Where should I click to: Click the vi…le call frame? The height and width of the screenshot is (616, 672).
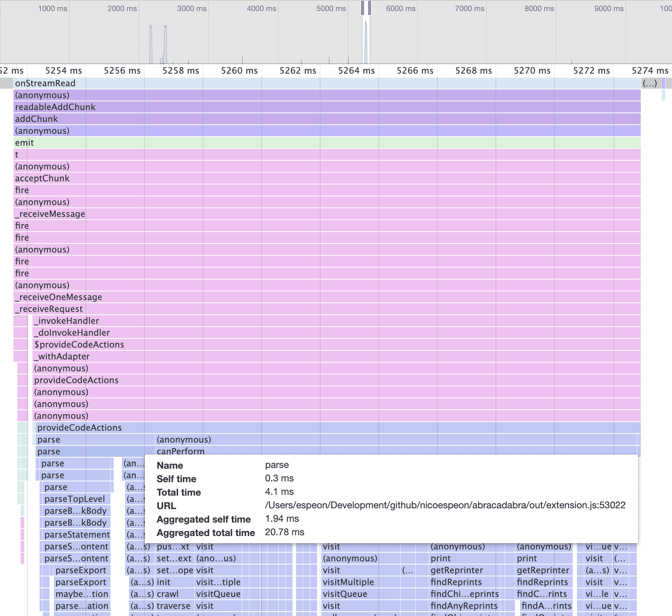tap(598, 594)
